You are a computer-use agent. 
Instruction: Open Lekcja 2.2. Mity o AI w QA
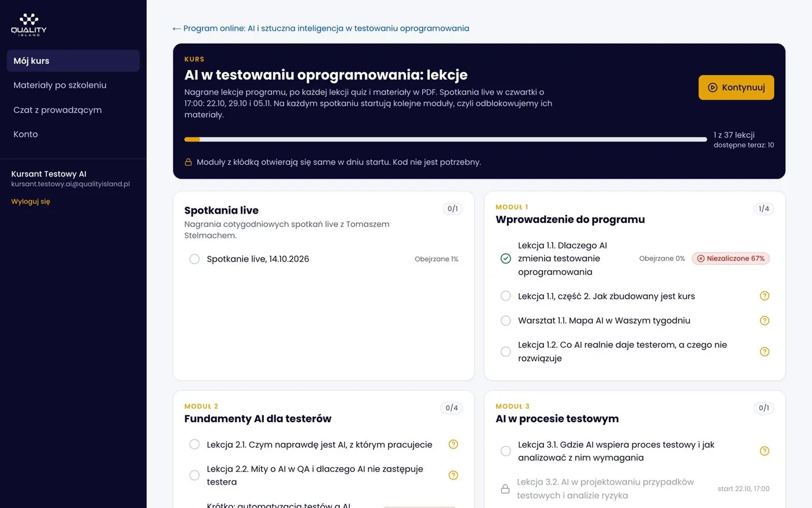point(314,475)
